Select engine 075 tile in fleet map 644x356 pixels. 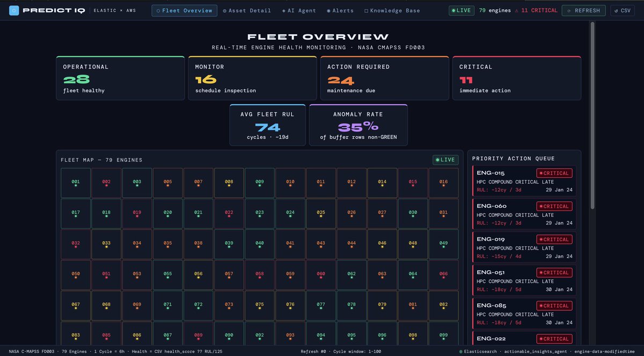(260, 306)
